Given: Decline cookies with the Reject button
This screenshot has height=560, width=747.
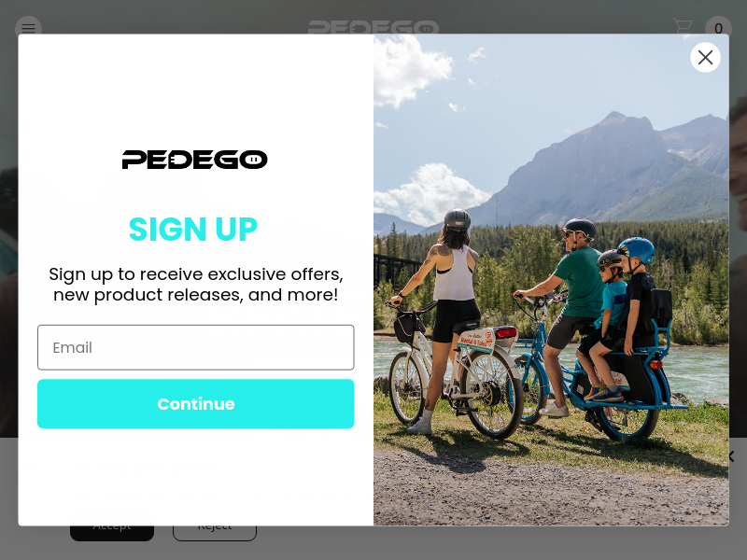Looking at the screenshot, I should 215,532.
